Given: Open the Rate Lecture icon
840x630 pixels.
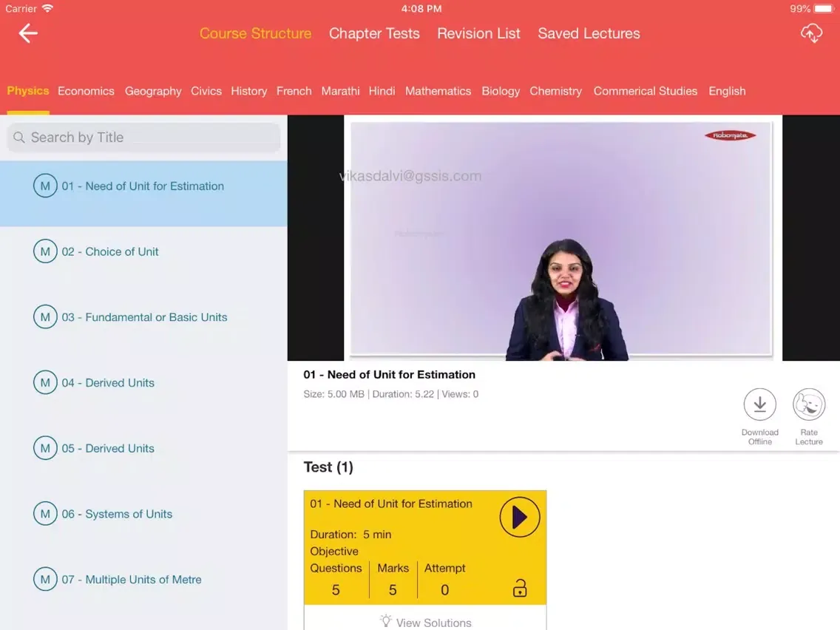Looking at the screenshot, I should pos(808,404).
